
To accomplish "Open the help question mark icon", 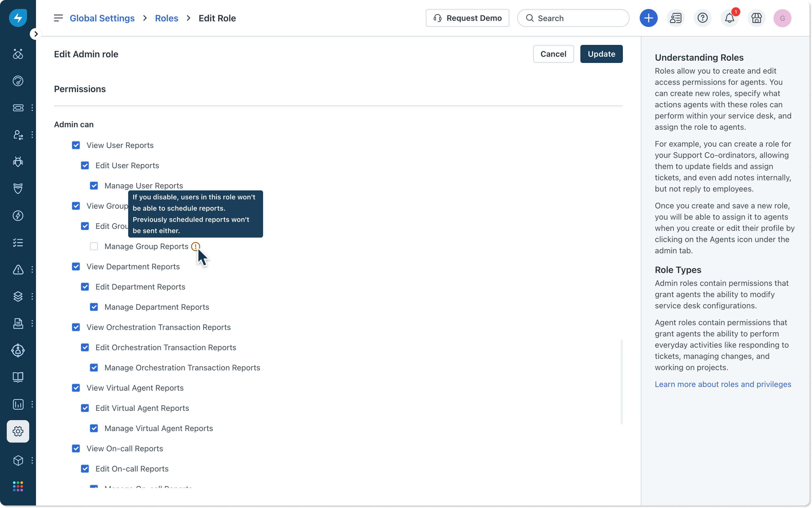I will pyautogui.click(x=702, y=18).
